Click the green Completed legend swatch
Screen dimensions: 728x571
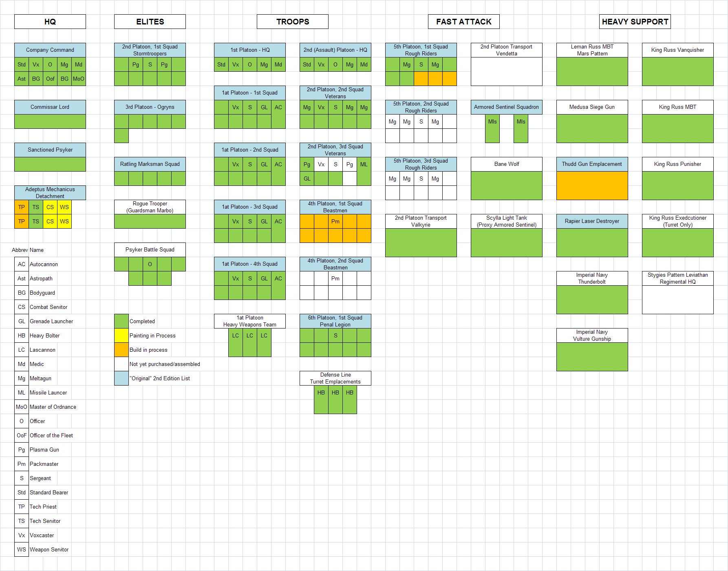pos(121,321)
